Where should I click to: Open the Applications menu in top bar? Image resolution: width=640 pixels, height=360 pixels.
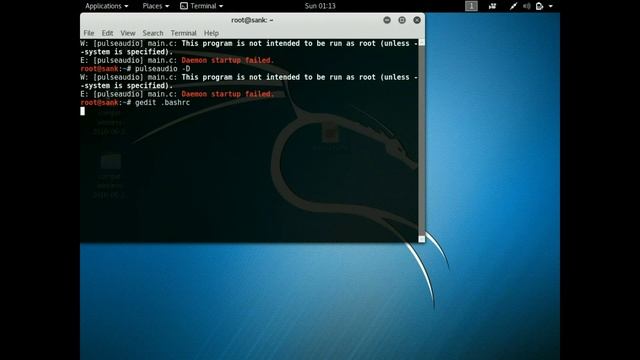click(107, 6)
